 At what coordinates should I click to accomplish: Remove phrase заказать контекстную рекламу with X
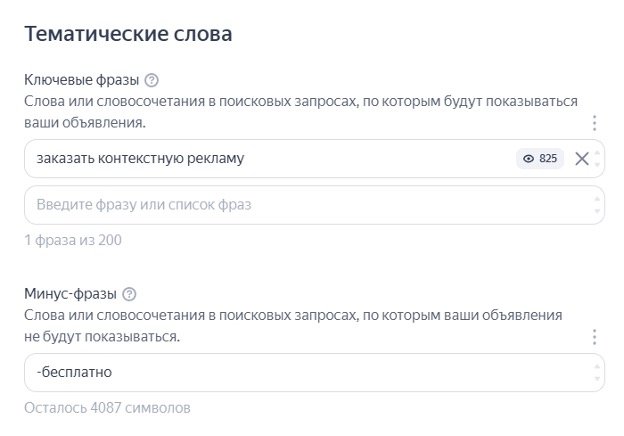click(582, 158)
